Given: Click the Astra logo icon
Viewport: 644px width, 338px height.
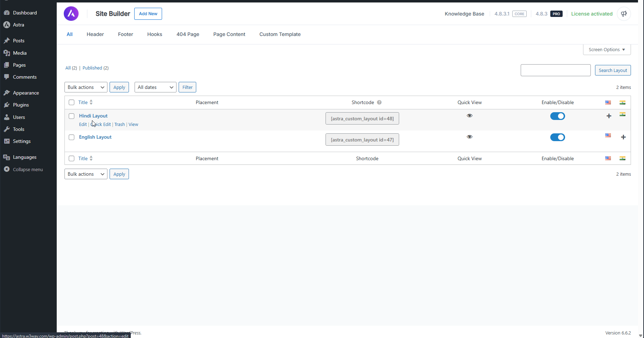Looking at the screenshot, I should coord(71,14).
